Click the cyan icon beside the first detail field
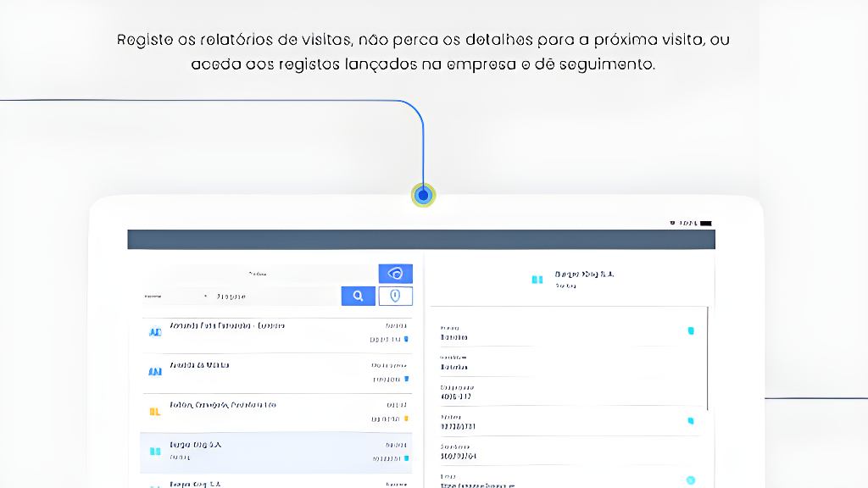 click(691, 331)
